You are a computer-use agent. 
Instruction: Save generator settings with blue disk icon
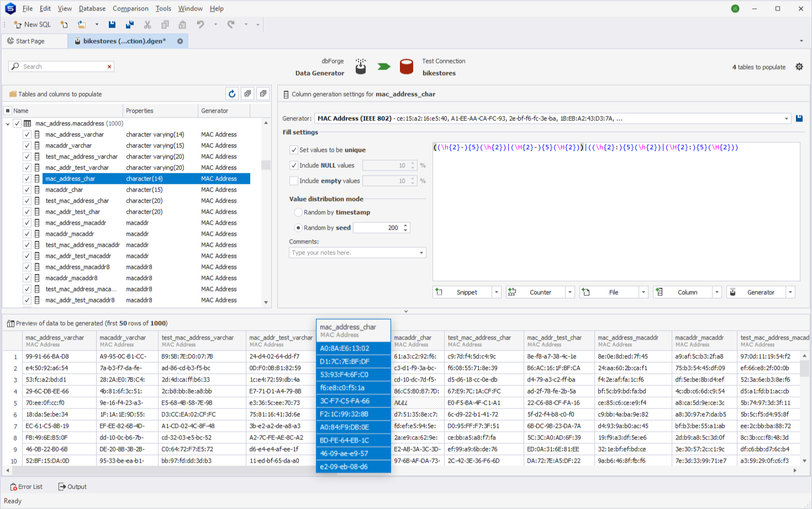pyautogui.click(x=799, y=118)
